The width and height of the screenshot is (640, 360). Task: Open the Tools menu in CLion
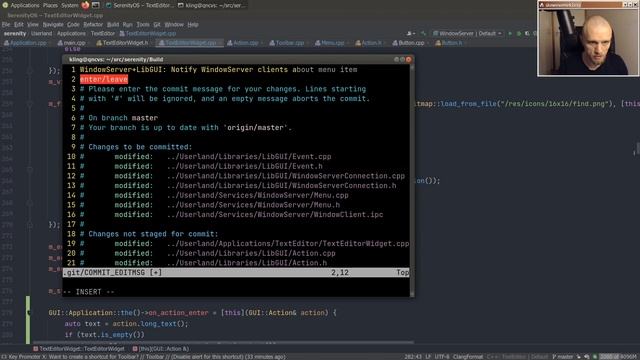pyautogui.click(x=143, y=24)
